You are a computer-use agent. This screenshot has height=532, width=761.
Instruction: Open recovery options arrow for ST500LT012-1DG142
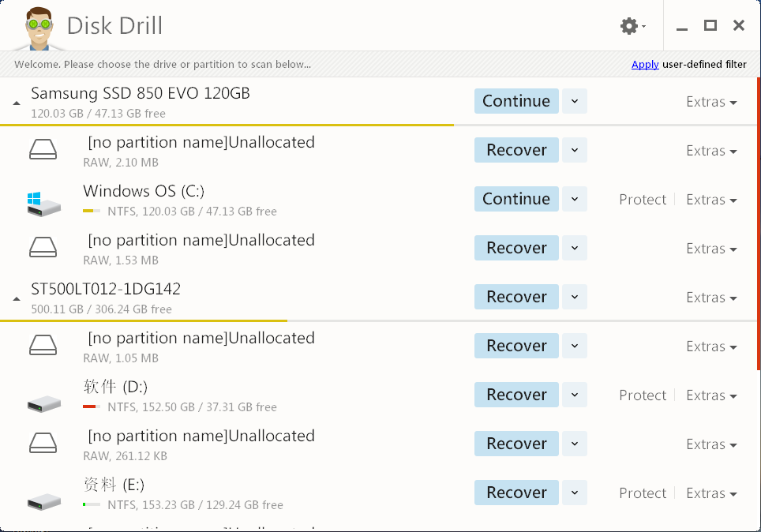click(575, 297)
